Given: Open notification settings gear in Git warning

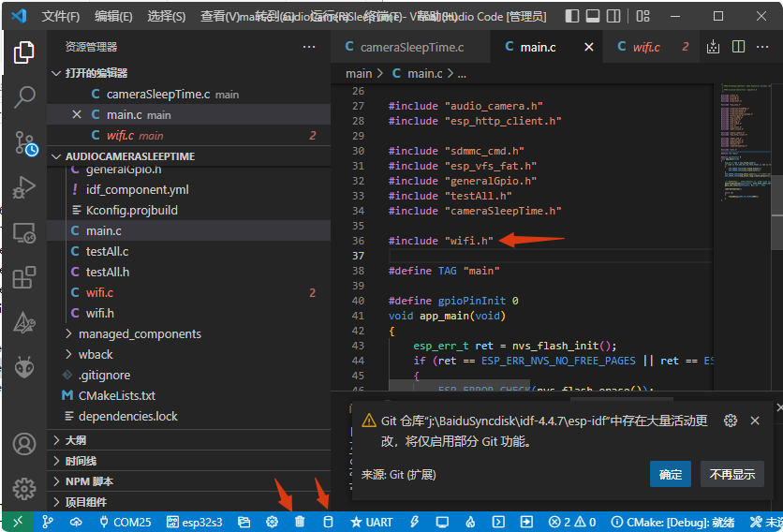Looking at the screenshot, I should [x=731, y=421].
